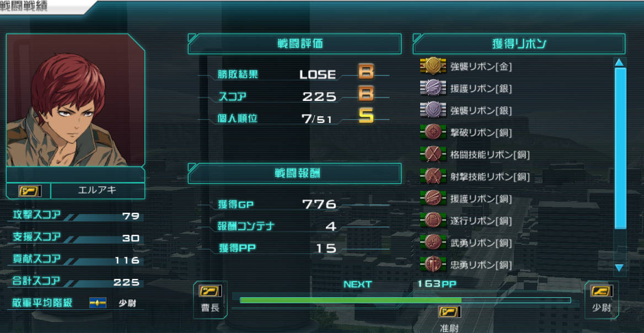Click the 准尉 rank marker below progress bar
Screen dimensions: 644x333
[449, 313]
